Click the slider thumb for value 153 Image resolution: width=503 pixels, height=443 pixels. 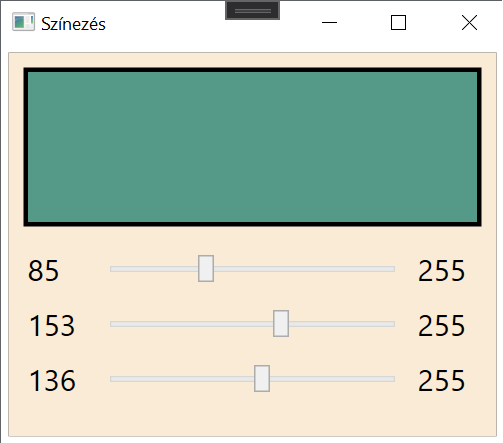pyautogui.click(x=281, y=324)
